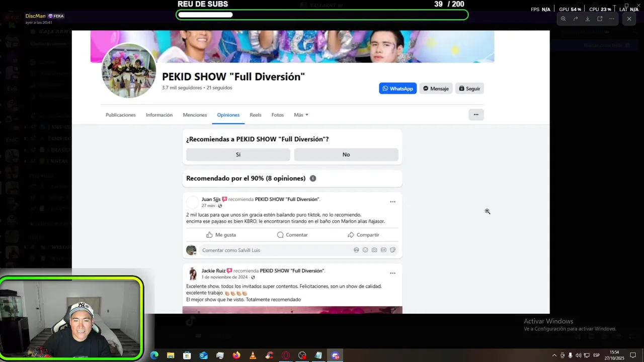Image resolution: width=644 pixels, height=362 pixels.
Task: Open Juan Sjjs profile name link
Action: pyautogui.click(x=211, y=199)
